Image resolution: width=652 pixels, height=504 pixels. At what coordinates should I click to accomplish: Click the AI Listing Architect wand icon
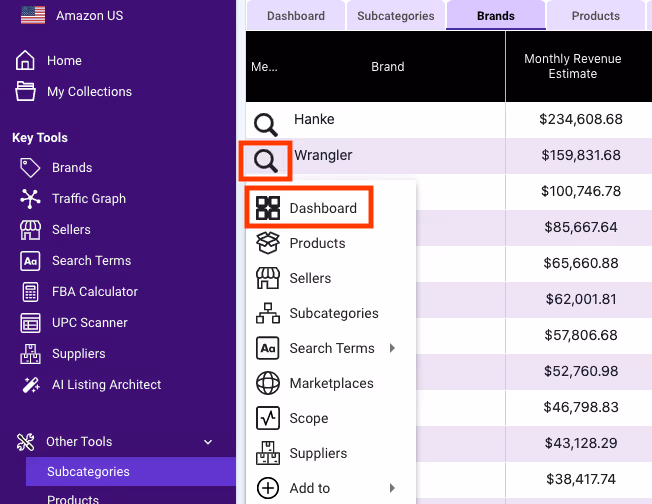click(x=31, y=385)
